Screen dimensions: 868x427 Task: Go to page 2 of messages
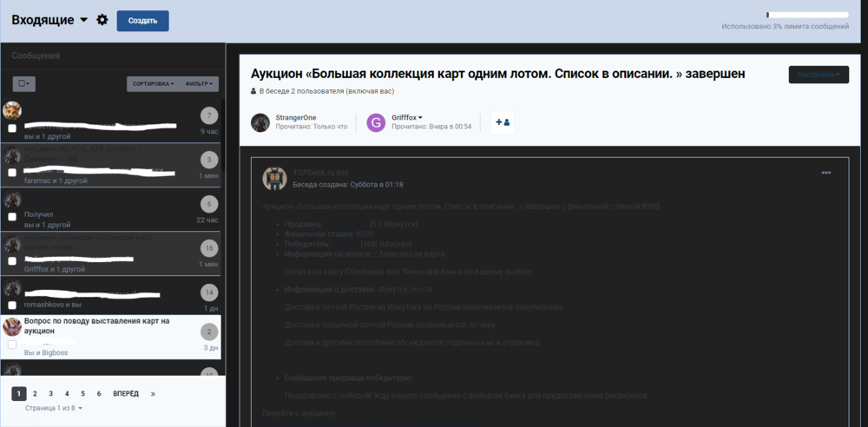(x=35, y=394)
